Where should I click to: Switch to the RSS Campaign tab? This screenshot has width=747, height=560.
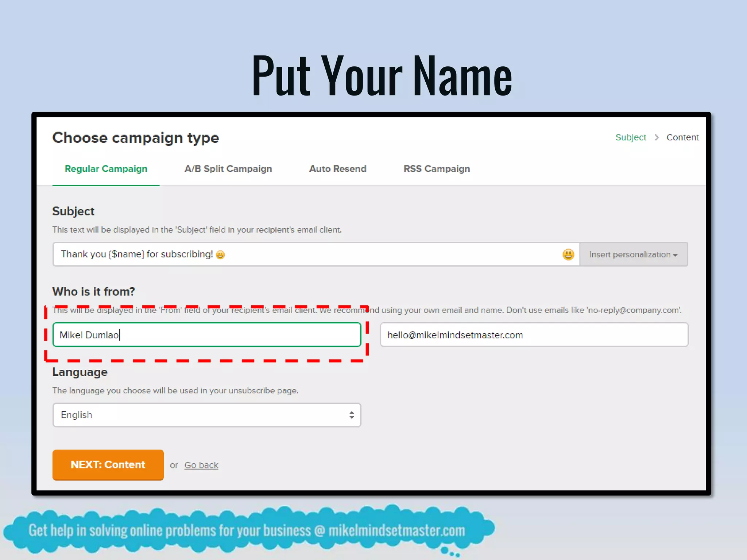click(437, 169)
